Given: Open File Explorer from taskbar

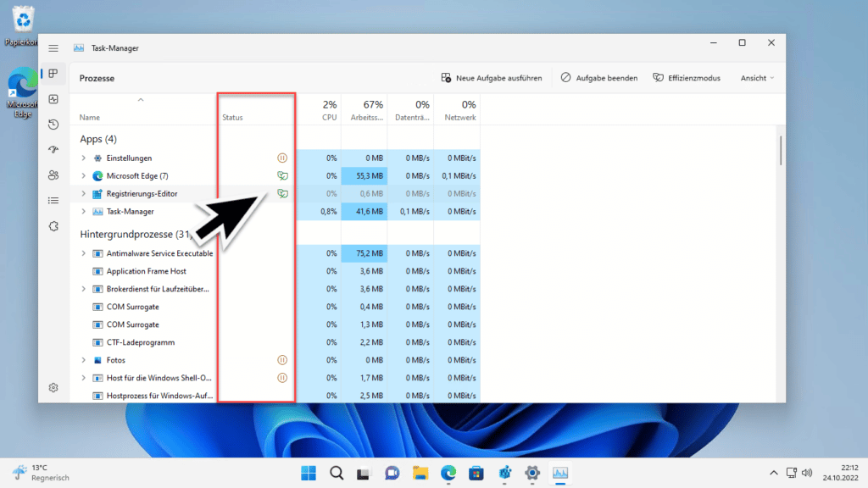Looking at the screenshot, I should (420, 473).
